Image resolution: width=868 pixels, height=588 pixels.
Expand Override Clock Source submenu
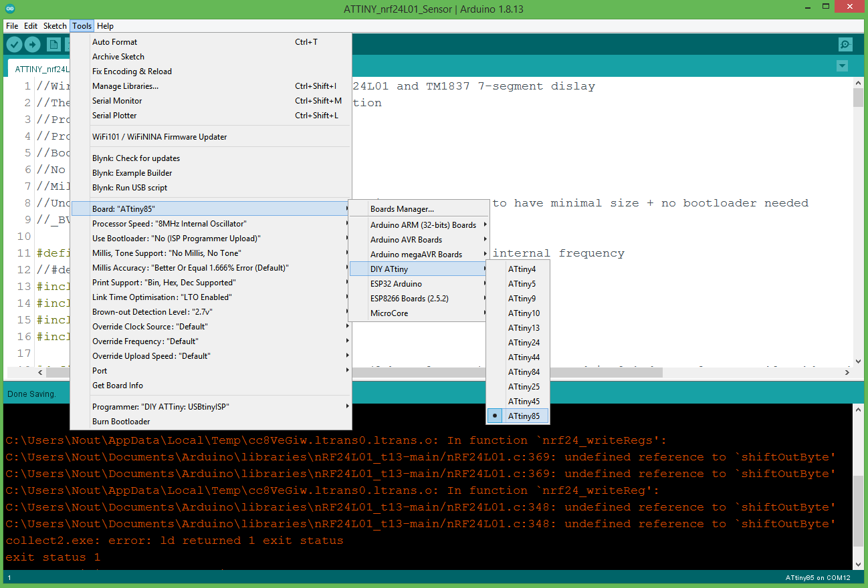click(211, 327)
